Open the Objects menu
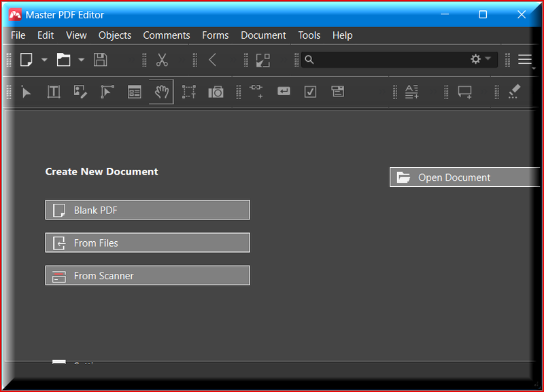Screen dimensions: 544x392 [x=115, y=35]
